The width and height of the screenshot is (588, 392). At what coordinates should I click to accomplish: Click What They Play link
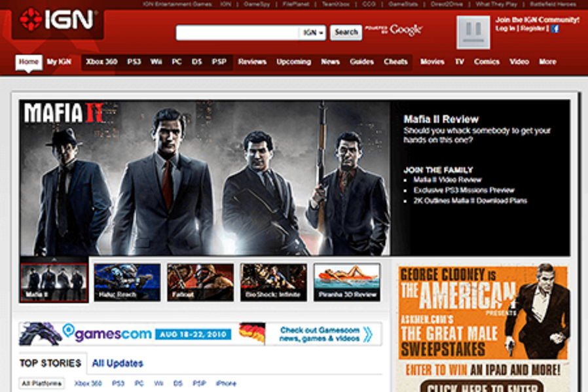[496, 4]
